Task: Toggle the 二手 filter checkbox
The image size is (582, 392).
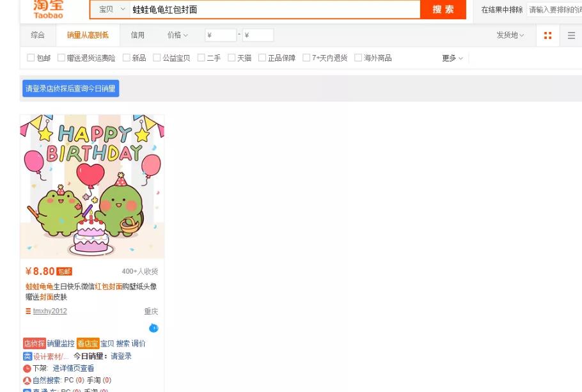Action: [201, 58]
